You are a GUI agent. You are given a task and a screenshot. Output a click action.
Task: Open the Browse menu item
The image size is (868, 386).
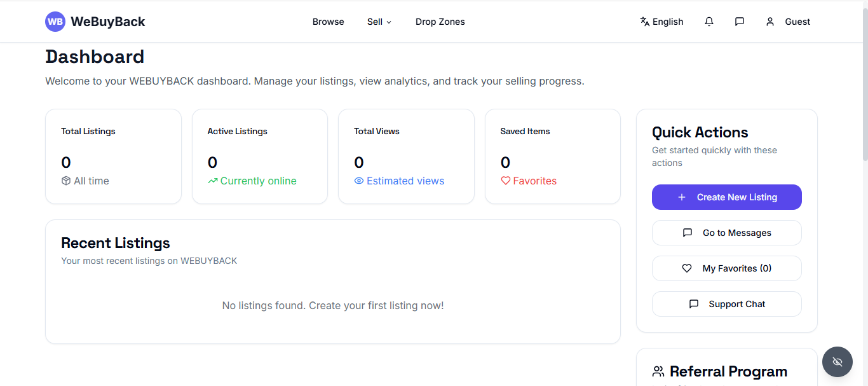329,22
